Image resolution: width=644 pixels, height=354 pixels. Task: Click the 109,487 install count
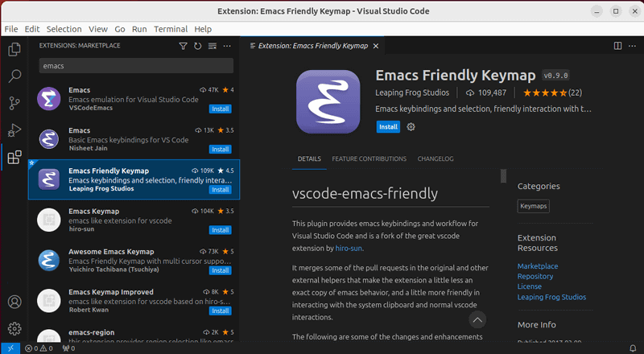(486, 93)
